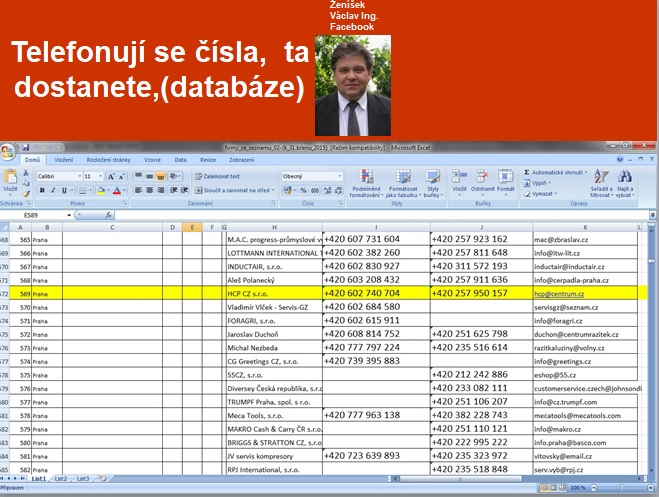Align cell content to middle

[149, 176]
